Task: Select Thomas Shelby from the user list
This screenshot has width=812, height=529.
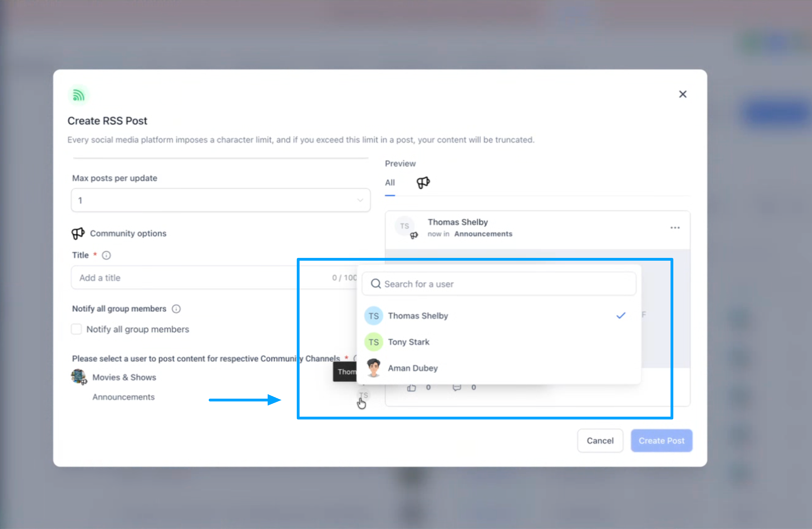Action: (x=418, y=316)
